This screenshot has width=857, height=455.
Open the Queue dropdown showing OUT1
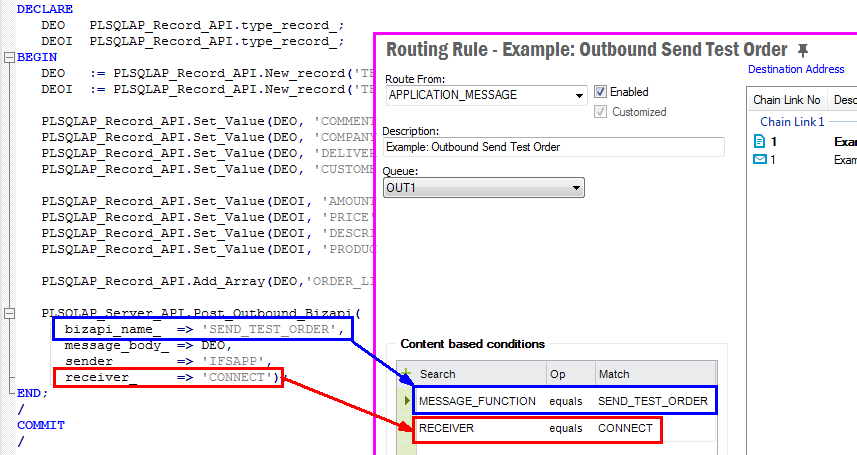pyautogui.click(x=576, y=188)
